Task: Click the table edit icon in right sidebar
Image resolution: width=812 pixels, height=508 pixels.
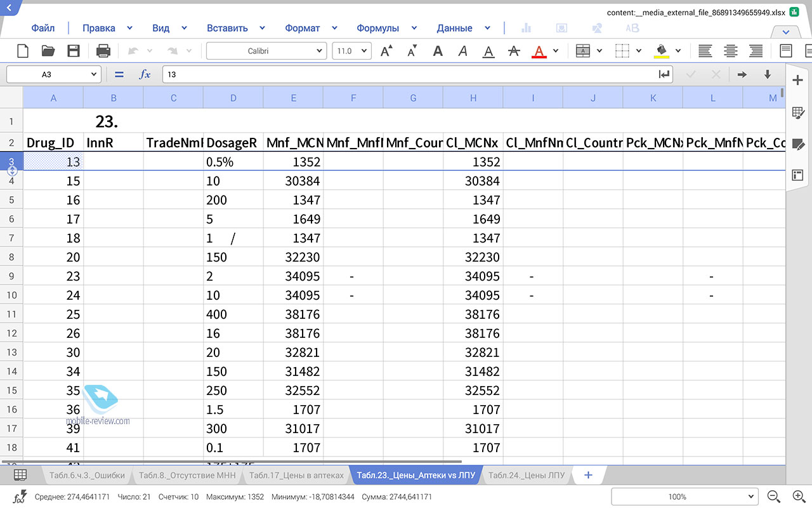Action: [797, 113]
